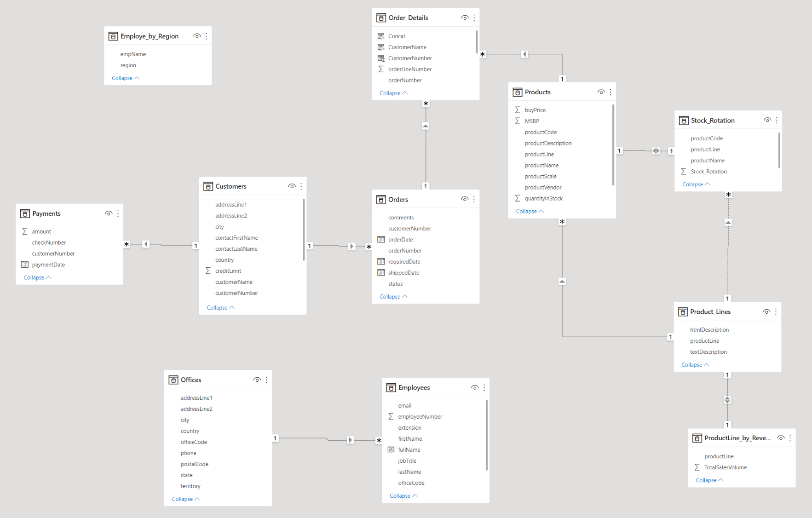The image size is (812, 518).
Task: Select the arrow on Products-Product_Lines relationship
Action: 562,281
